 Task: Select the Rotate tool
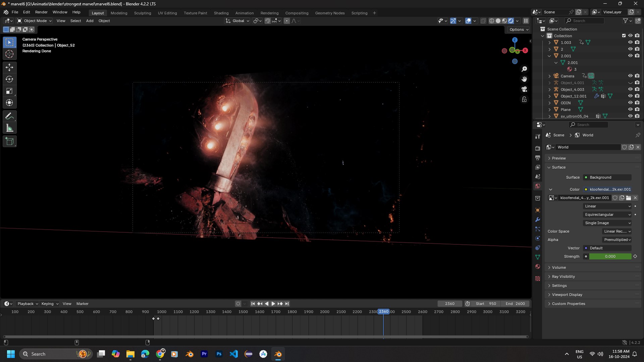[x=9, y=79]
